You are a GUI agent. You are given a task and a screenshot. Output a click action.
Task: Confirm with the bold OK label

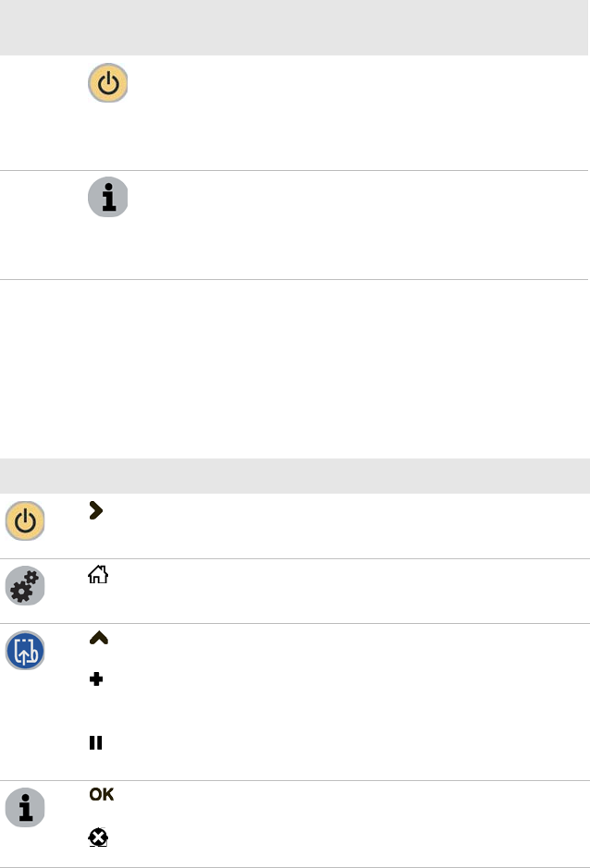(102, 795)
